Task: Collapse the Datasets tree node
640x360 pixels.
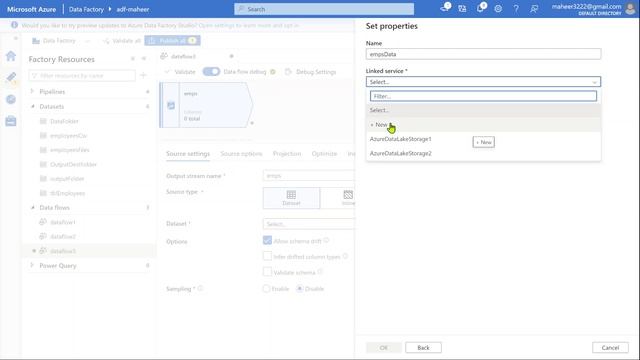Action: pyautogui.click(x=32, y=106)
